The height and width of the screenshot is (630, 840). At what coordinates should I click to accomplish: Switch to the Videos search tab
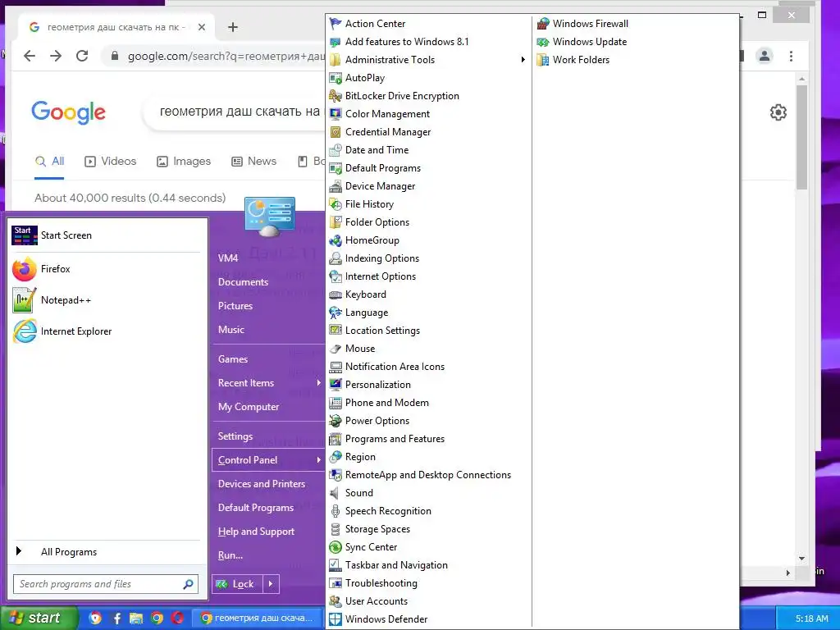click(111, 162)
